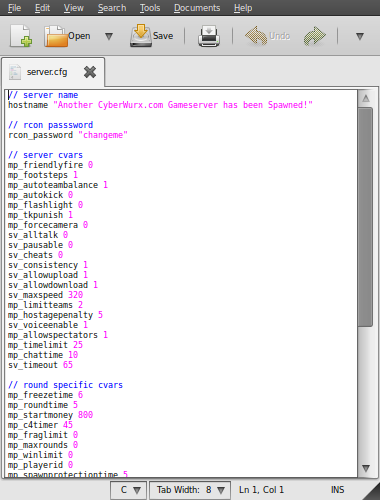The height and width of the screenshot is (500, 380).
Task: Undo the last action
Action: (x=268, y=36)
